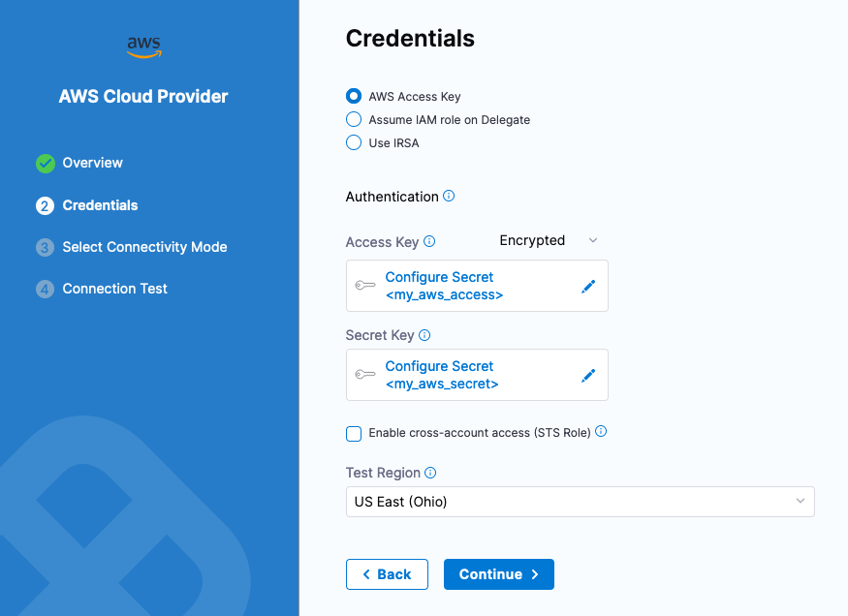Image resolution: width=848 pixels, height=616 pixels.
Task: Click the Back button
Action: click(387, 573)
